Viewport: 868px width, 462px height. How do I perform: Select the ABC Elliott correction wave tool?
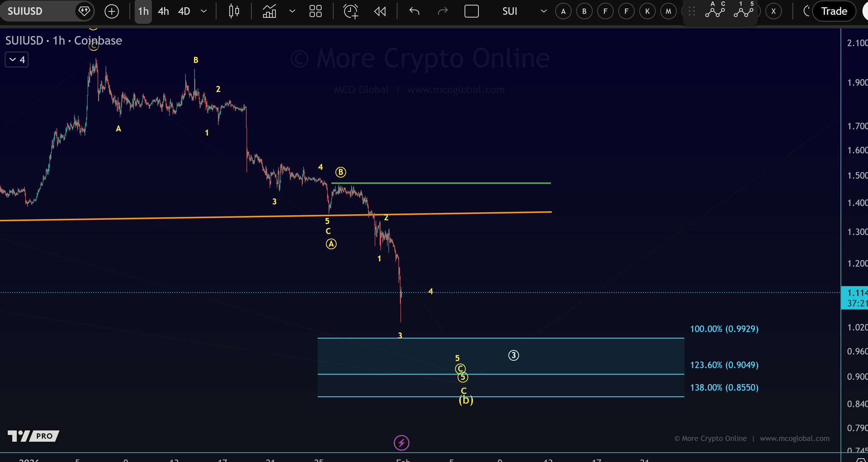715,10
